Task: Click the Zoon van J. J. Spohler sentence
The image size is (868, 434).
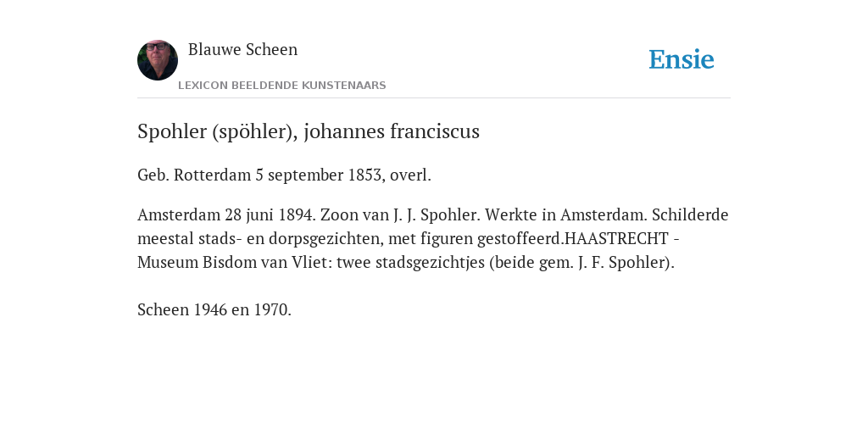Action: click(x=400, y=214)
